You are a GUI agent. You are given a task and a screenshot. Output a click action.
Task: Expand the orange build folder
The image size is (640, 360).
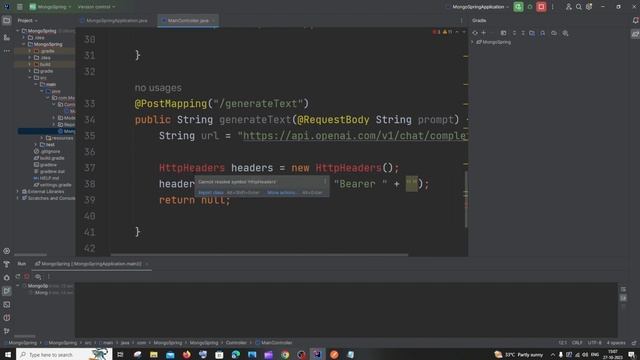point(30,64)
